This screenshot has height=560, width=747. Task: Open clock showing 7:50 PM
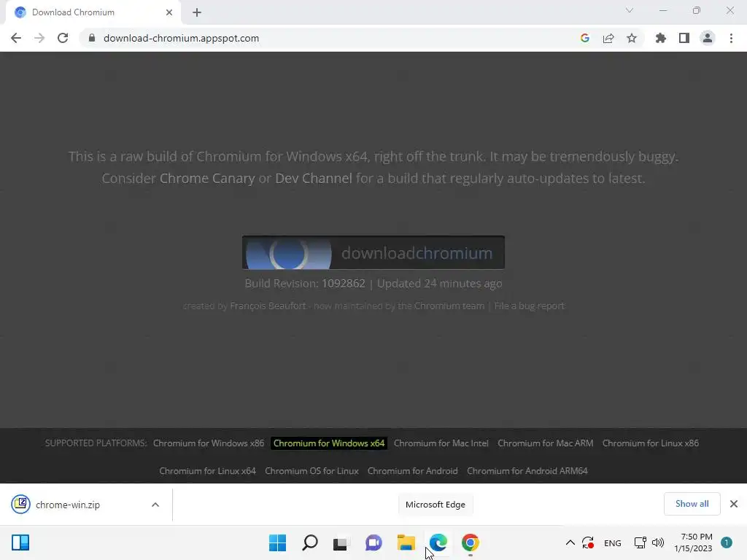693,542
